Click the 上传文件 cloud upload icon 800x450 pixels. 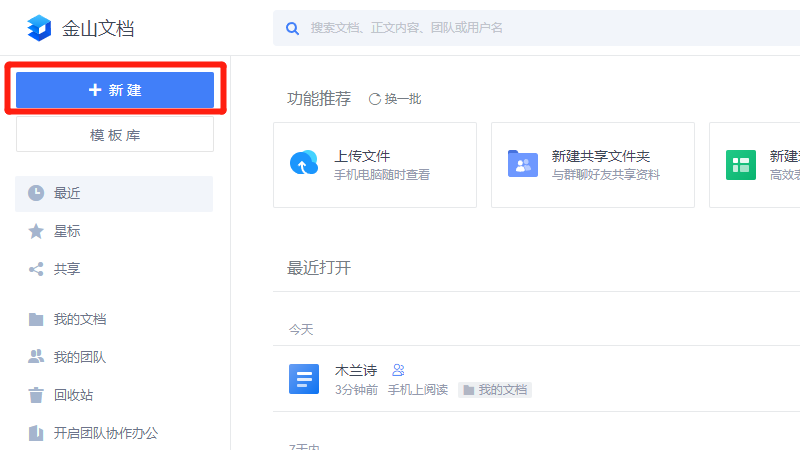[x=303, y=164]
